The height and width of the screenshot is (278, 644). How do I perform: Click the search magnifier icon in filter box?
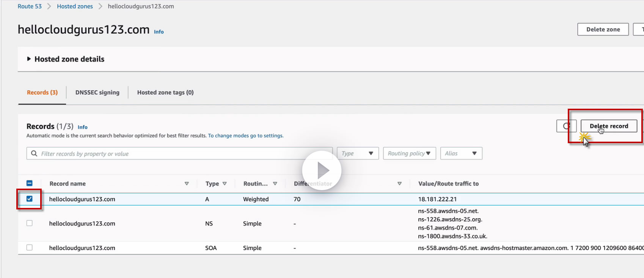[34, 153]
